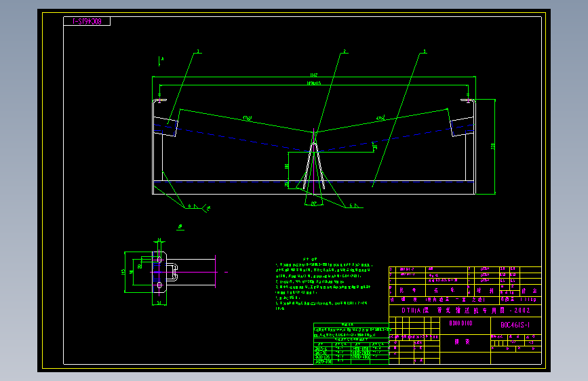588x381 pixels.
Task: Click the green parts table beside title block
Action: pyautogui.click(x=351, y=344)
